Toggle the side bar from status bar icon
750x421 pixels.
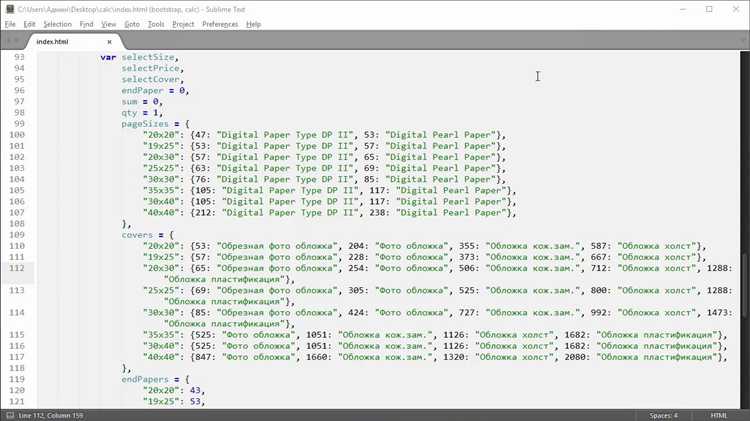pos(8,415)
